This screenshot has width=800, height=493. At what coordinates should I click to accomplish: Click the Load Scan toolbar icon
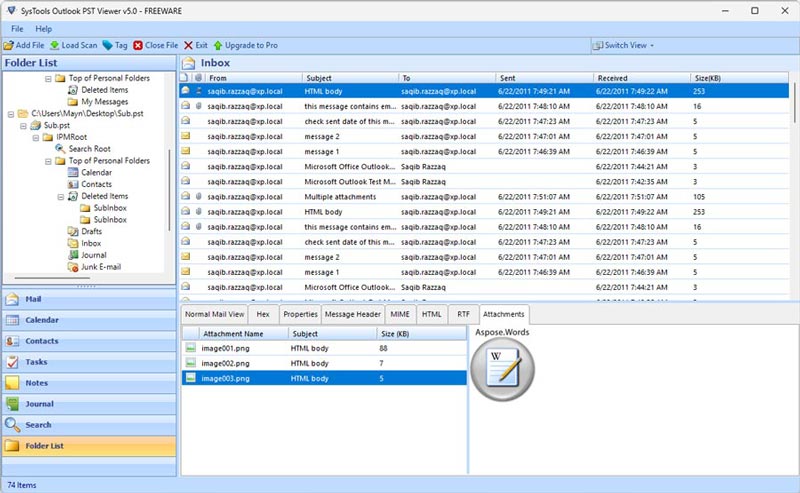click(55, 45)
